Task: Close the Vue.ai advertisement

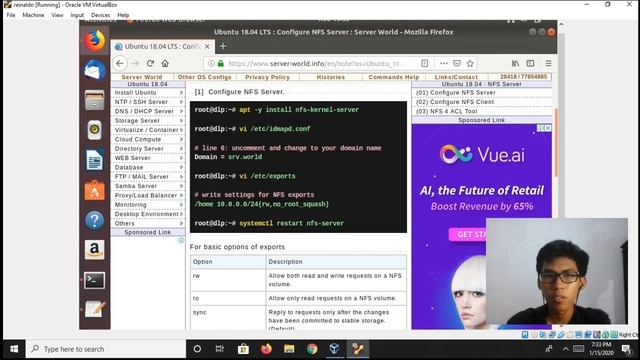Action: (548, 128)
